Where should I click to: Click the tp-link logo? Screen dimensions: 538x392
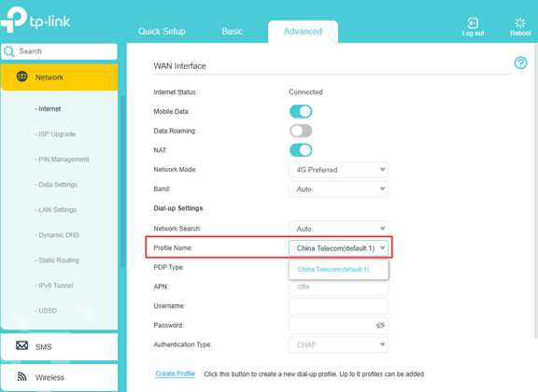click(x=35, y=20)
